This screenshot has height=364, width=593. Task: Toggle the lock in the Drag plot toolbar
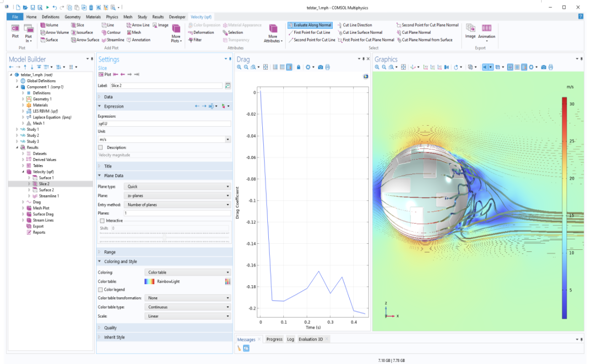pyautogui.click(x=298, y=67)
